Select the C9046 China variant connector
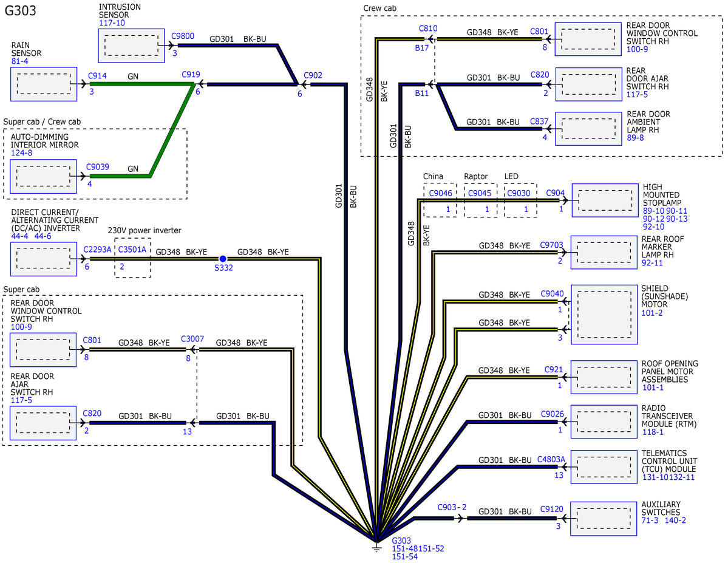Screen dimensions: 728x563 pos(440,193)
